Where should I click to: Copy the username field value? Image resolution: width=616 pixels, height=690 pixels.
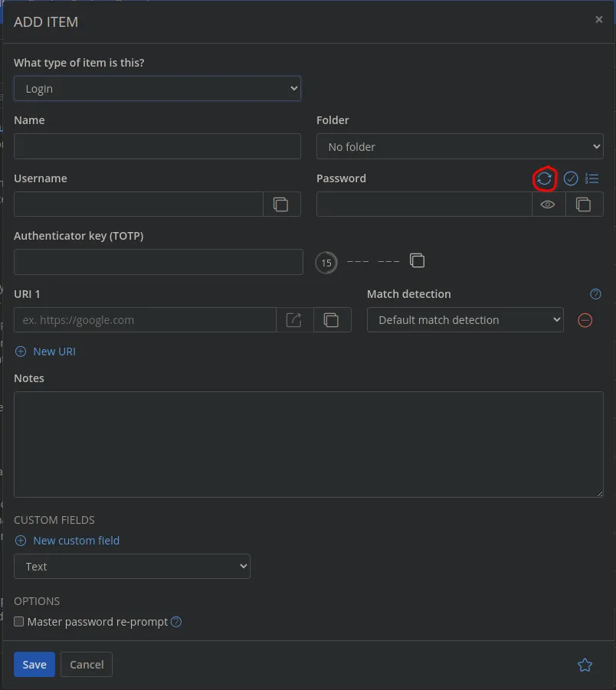click(281, 204)
